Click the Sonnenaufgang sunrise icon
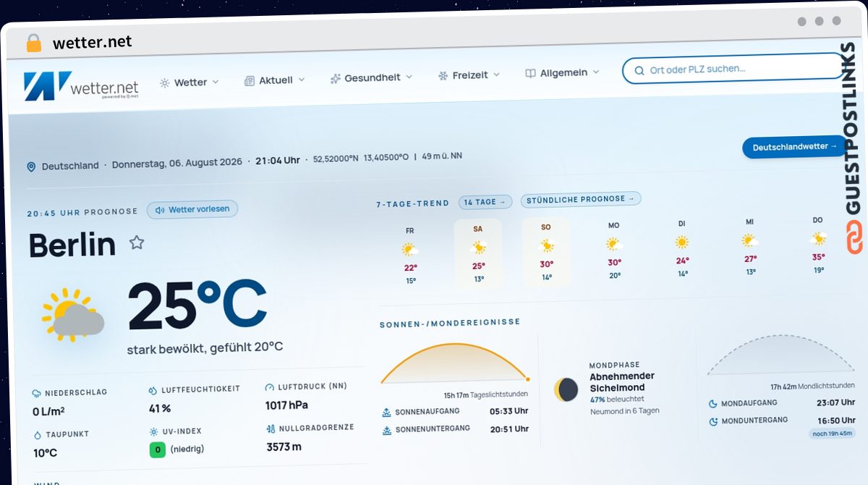868x485 pixels. tap(387, 413)
